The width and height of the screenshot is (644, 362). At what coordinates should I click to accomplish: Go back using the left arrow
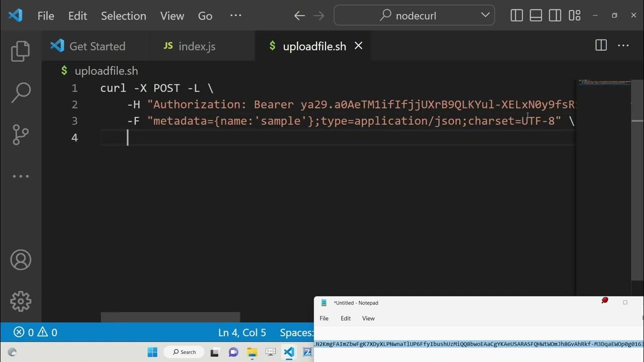[x=299, y=16]
